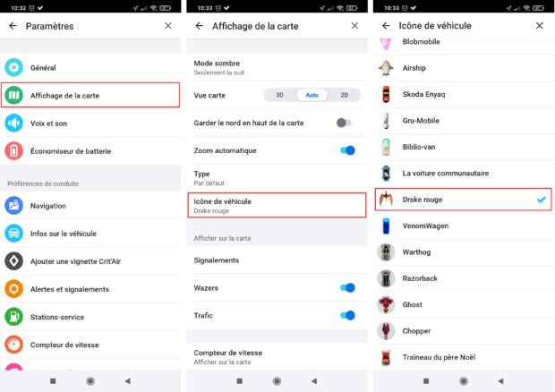The height and width of the screenshot is (392, 555).
Task: Tap the Stations-service fuel pump icon
Action: click(x=13, y=317)
